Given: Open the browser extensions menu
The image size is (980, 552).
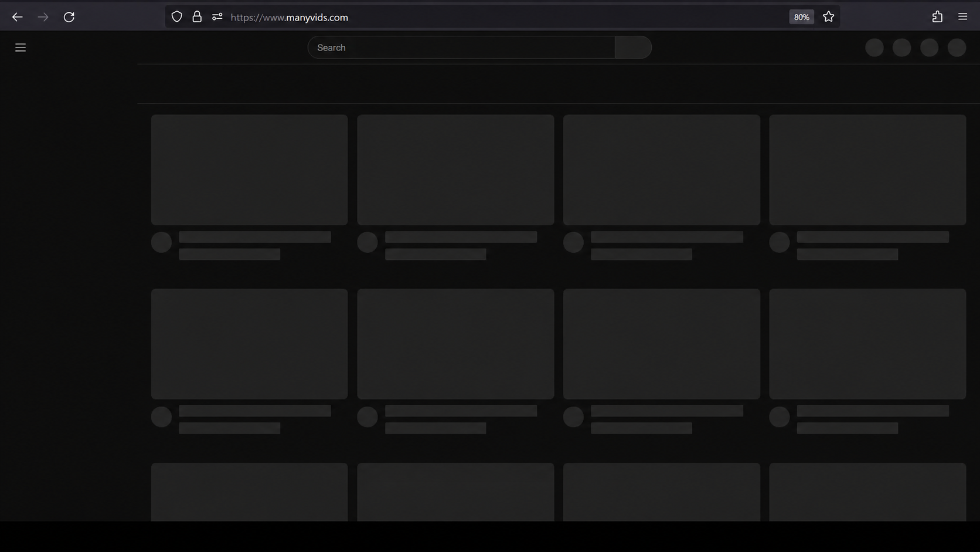Looking at the screenshot, I should (937, 17).
